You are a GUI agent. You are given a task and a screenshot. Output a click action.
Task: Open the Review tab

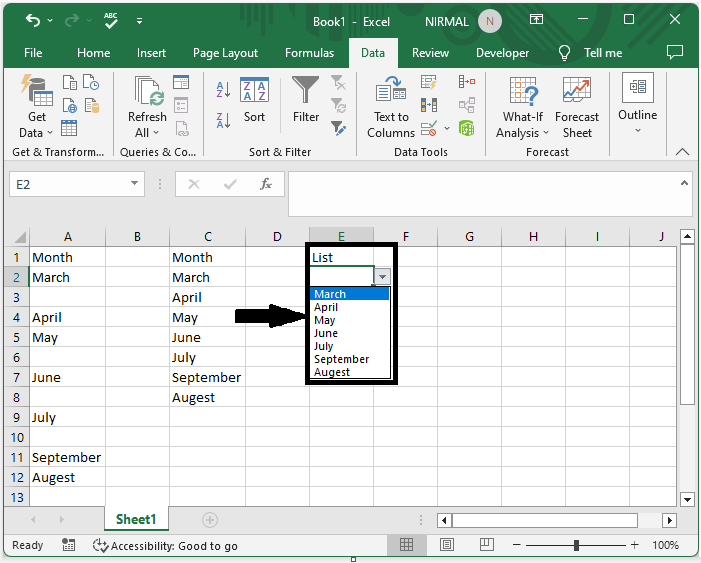coord(430,53)
